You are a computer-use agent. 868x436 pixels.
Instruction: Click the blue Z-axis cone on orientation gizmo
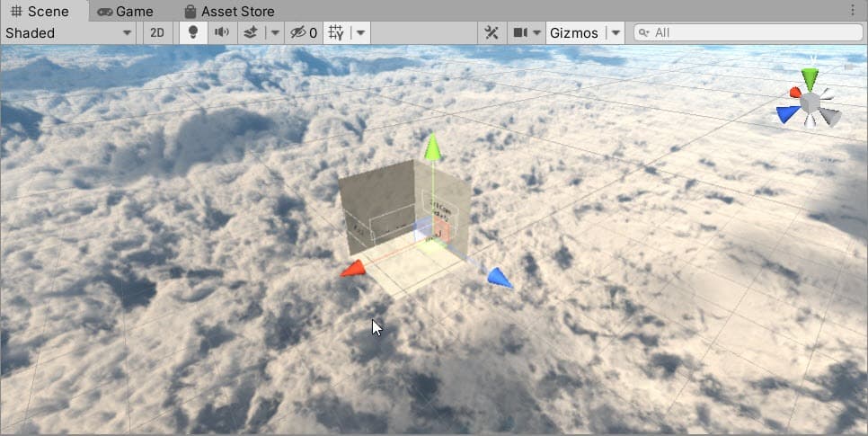click(788, 113)
